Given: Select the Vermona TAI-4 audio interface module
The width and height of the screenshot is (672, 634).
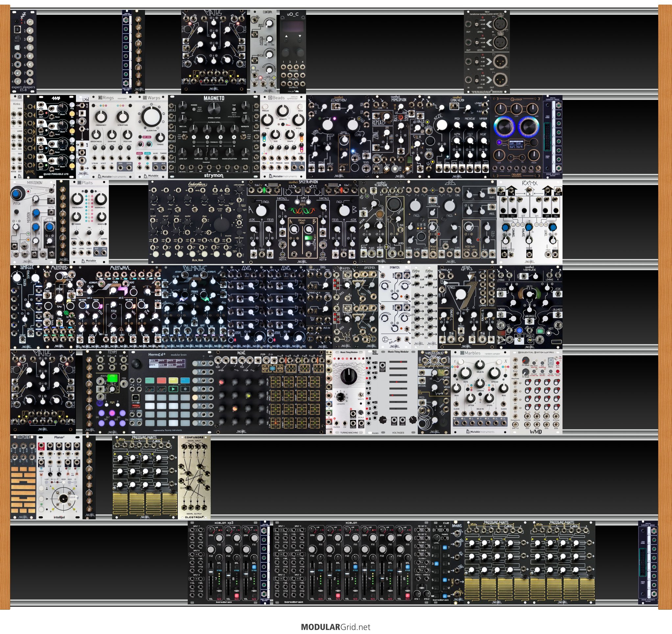Looking at the screenshot, I should tap(487, 51).
